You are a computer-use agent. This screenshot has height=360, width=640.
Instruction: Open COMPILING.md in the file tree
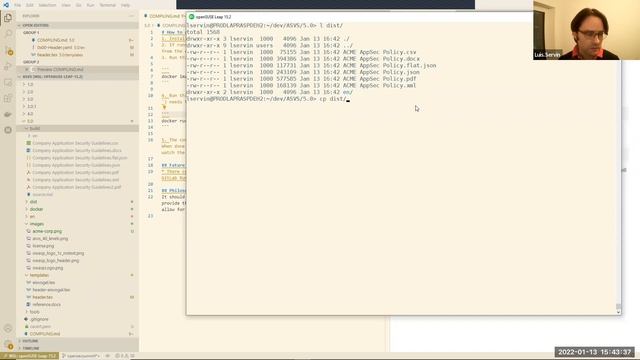click(78, 334)
